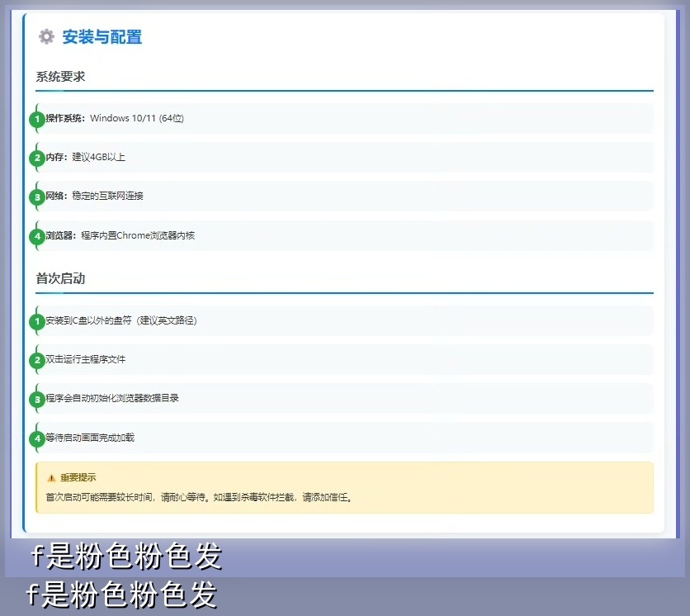Image resolution: width=690 pixels, height=616 pixels.
Task: Select green badge 2 next to 内存
Action: (x=36, y=158)
